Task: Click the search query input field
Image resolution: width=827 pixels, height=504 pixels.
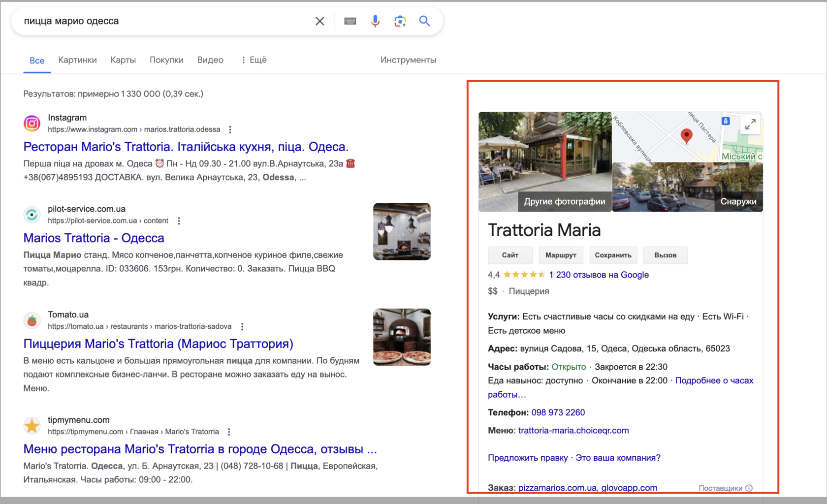Action: pyautogui.click(x=165, y=21)
